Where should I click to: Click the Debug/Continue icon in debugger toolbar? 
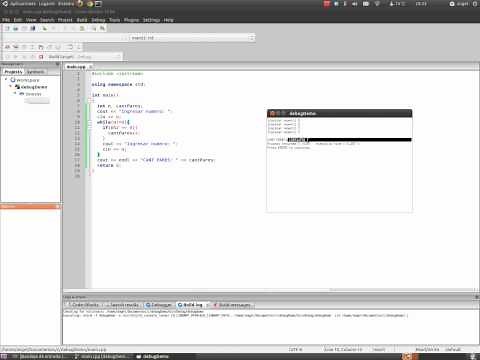(7, 47)
